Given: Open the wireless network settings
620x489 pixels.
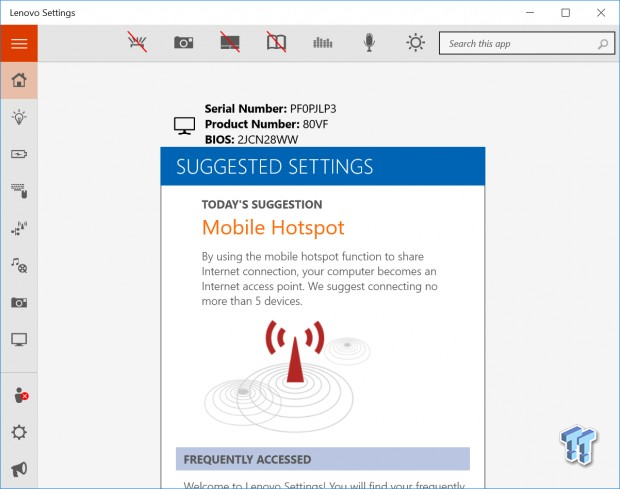Looking at the screenshot, I should tap(19, 228).
